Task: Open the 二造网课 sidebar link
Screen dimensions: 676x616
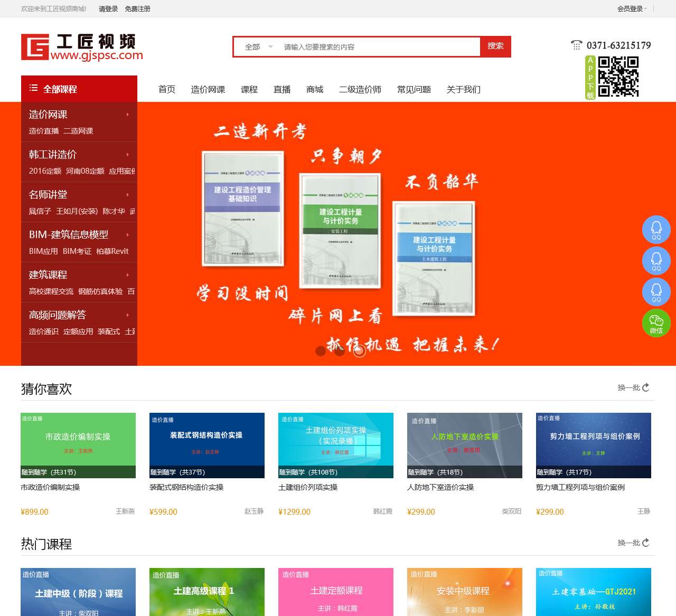Action: coord(78,131)
